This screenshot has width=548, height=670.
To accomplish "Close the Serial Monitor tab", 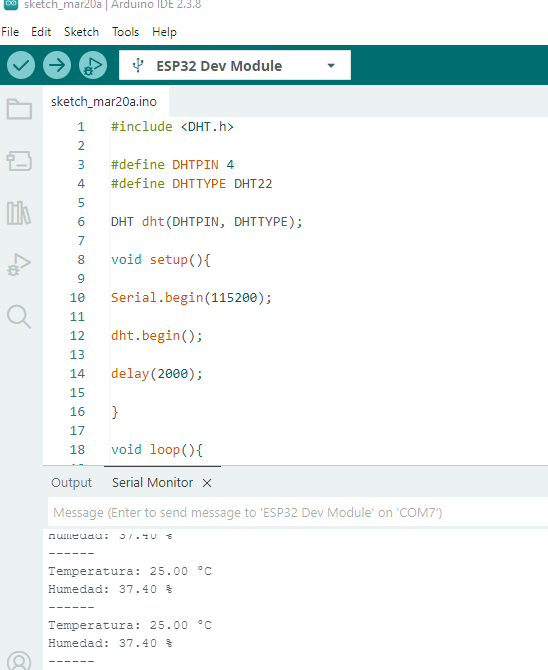I will [x=207, y=483].
